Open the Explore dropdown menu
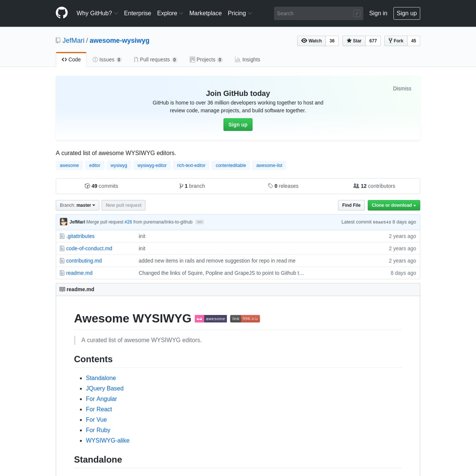The width and height of the screenshot is (476, 476). [170, 13]
